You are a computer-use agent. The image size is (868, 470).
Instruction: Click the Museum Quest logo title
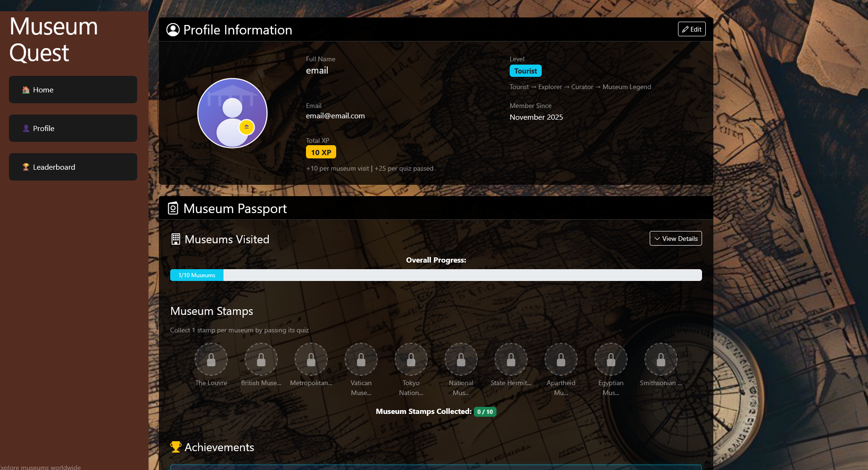(x=54, y=40)
